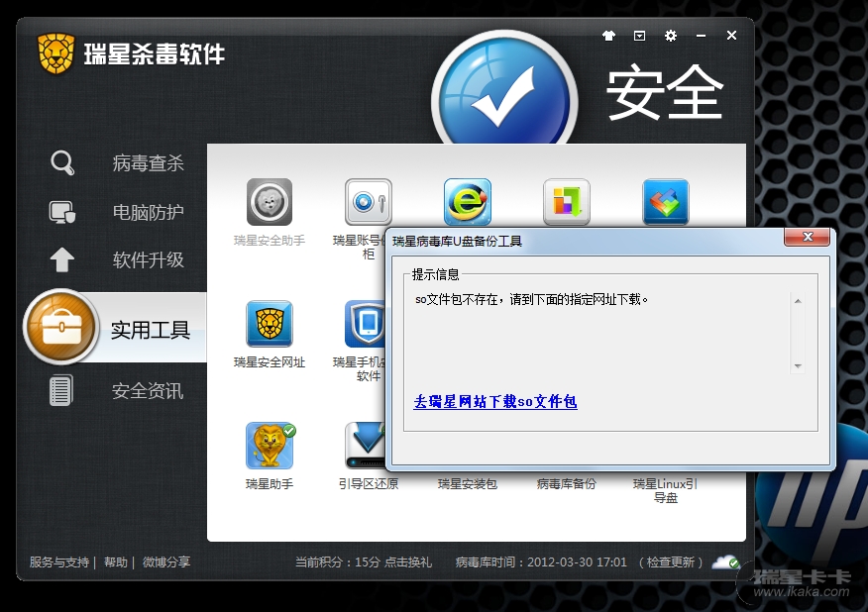
Task: Click the cloud security status icon
Action: click(x=725, y=562)
